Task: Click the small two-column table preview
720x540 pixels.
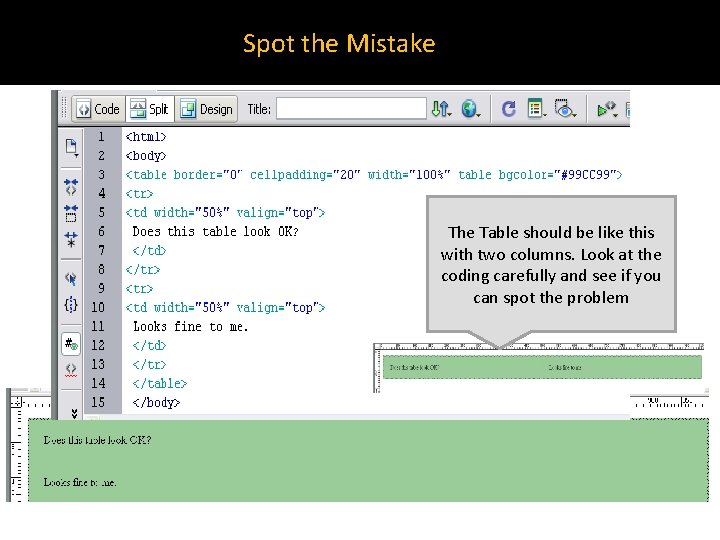Action: pos(542,367)
